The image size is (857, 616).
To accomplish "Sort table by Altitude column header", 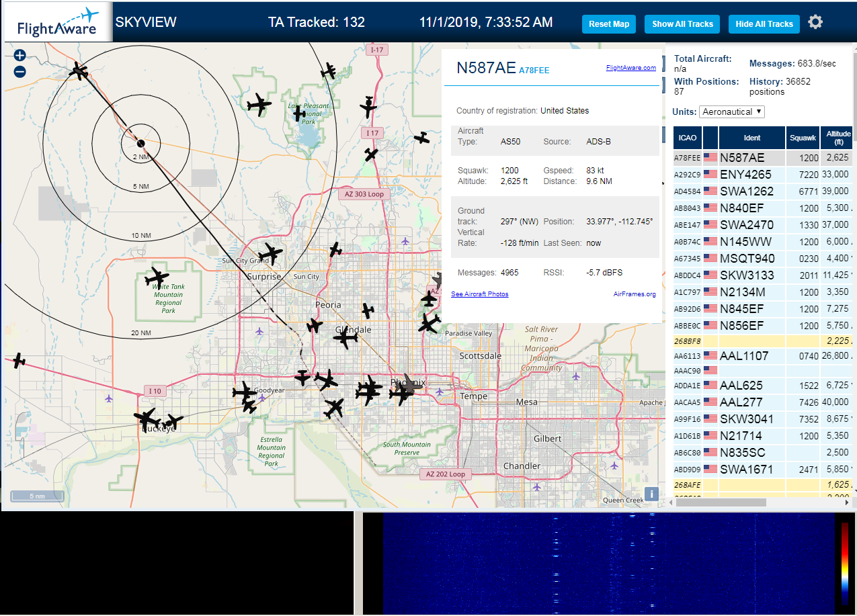I will click(x=838, y=138).
